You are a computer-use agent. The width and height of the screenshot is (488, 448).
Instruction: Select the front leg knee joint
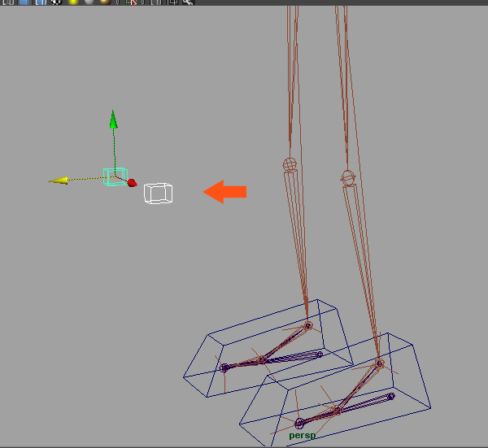pyautogui.click(x=348, y=177)
